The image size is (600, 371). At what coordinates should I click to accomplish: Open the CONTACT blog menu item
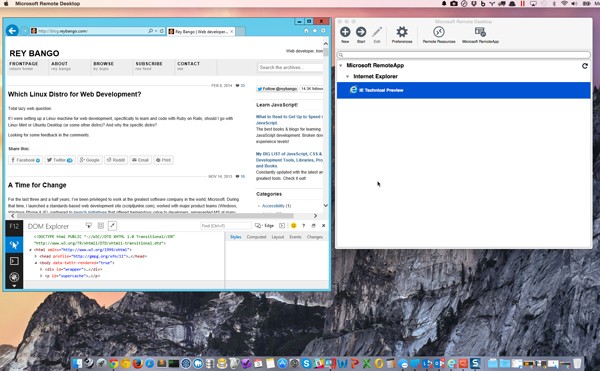tap(188, 66)
